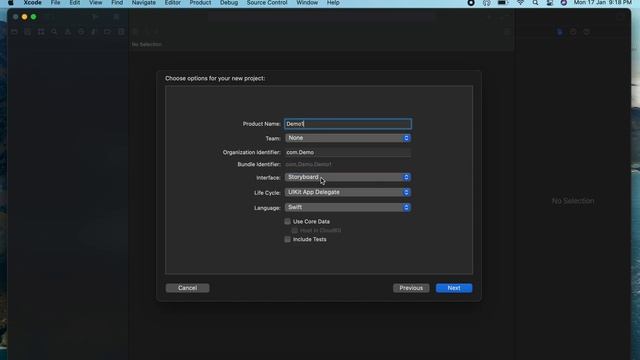Screen dimensions: 640x360
Task: Click the Product Name text field
Action: pos(348,124)
